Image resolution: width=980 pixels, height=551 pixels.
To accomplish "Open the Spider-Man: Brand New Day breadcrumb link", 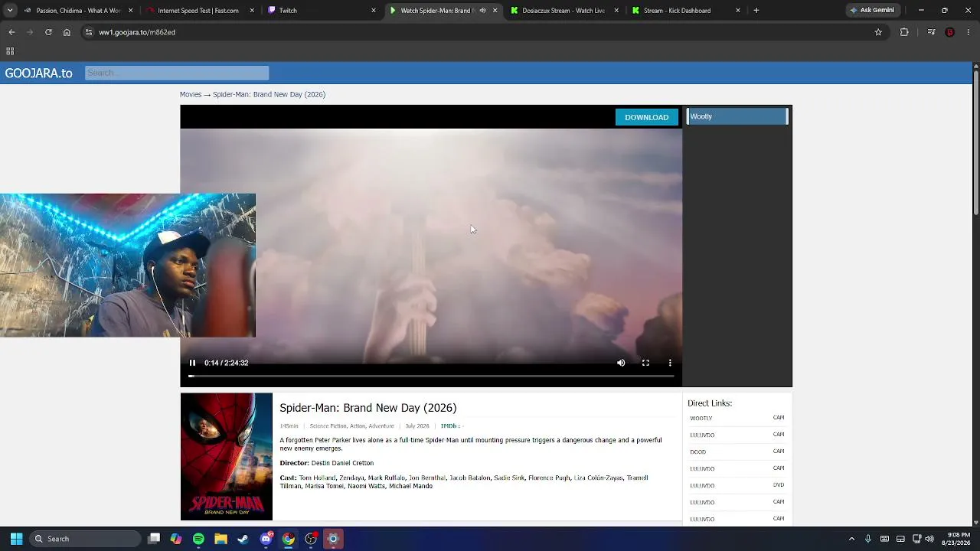I will click(x=269, y=94).
